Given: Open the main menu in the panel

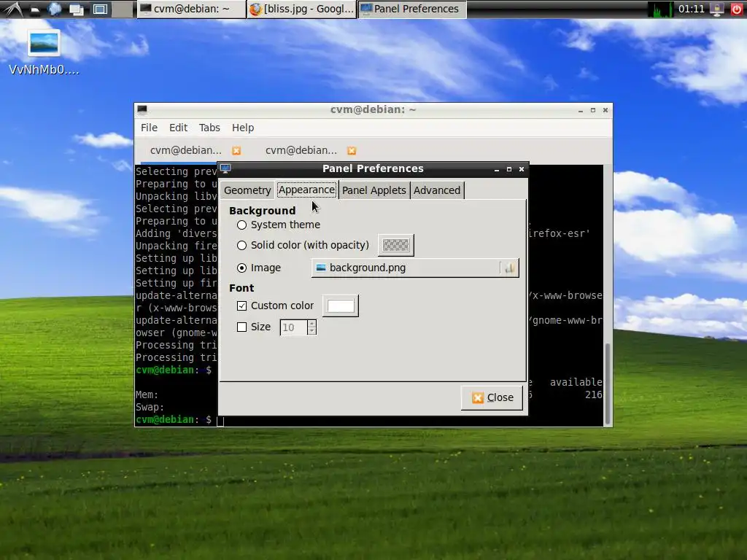Looking at the screenshot, I should (12, 9).
